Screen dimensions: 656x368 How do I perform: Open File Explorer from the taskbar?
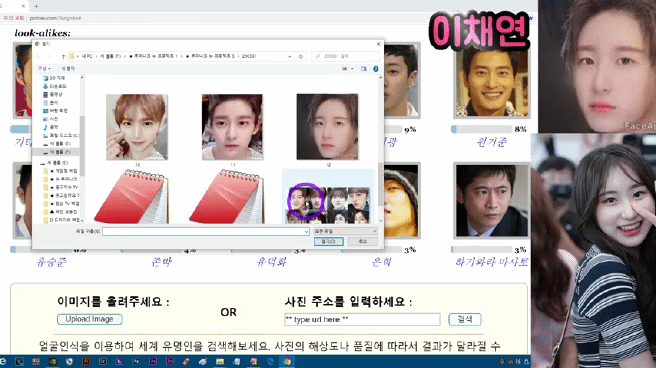(220, 362)
